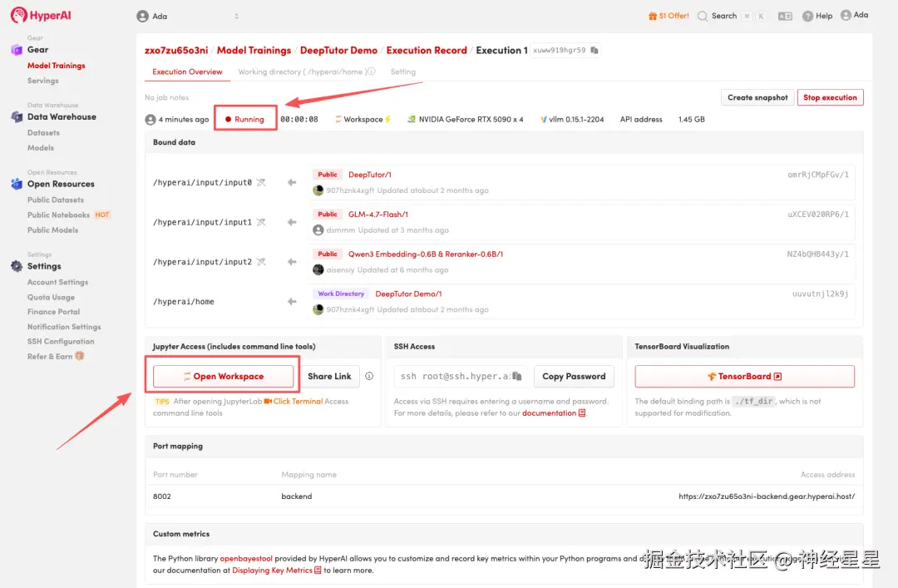Click the zxo7zu65o3ni breadcrumb link
Screen dimensions: 898x588
click(x=176, y=51)
